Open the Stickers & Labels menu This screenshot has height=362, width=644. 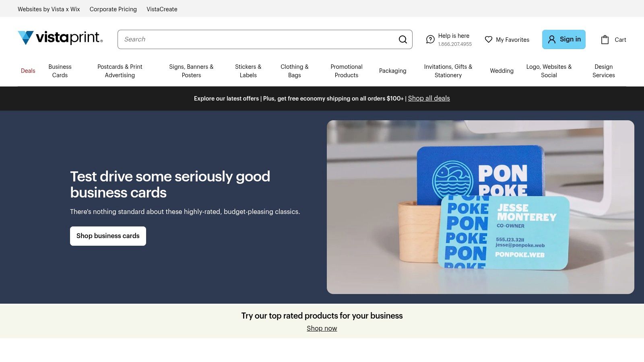[248, 71]
